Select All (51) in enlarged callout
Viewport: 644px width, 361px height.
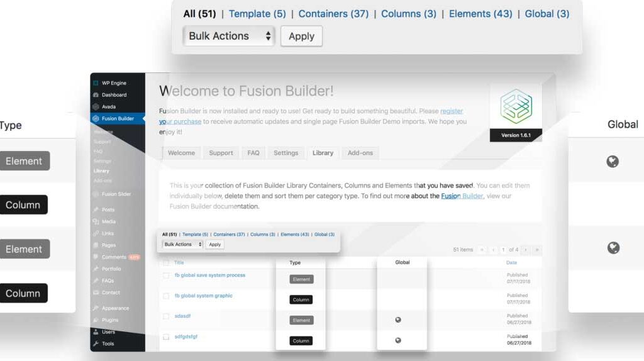click(x=199, y=14)
